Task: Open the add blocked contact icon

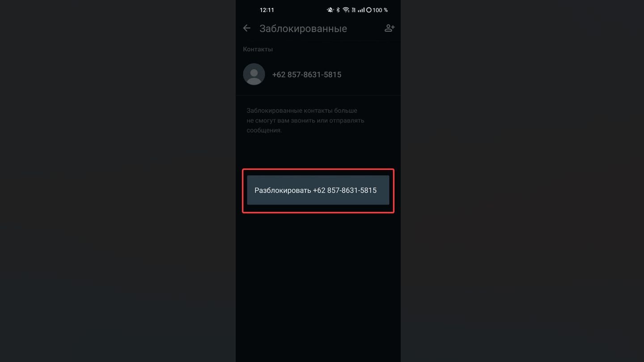Action: (x=390, y=28)
